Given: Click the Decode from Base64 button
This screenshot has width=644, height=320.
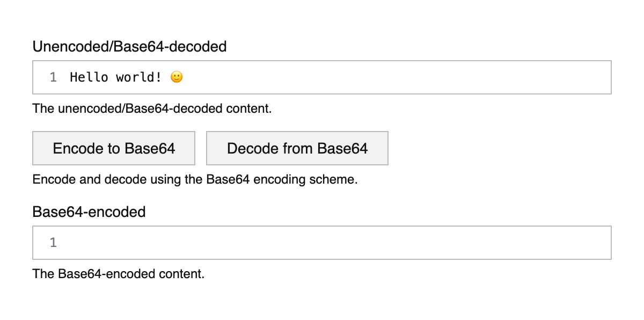Looking at the screenshot, I should (x=297, y=148).
